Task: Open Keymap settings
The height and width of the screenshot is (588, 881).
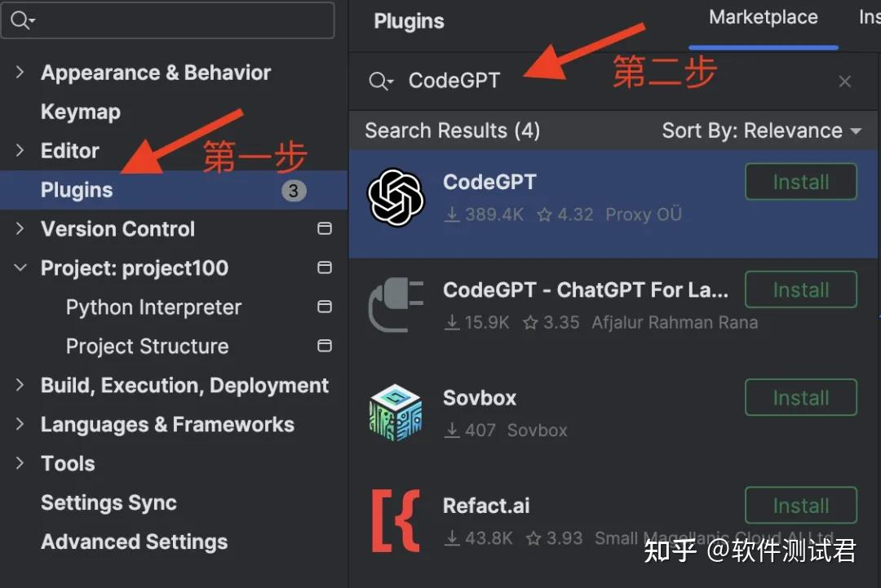Action: 81,112
